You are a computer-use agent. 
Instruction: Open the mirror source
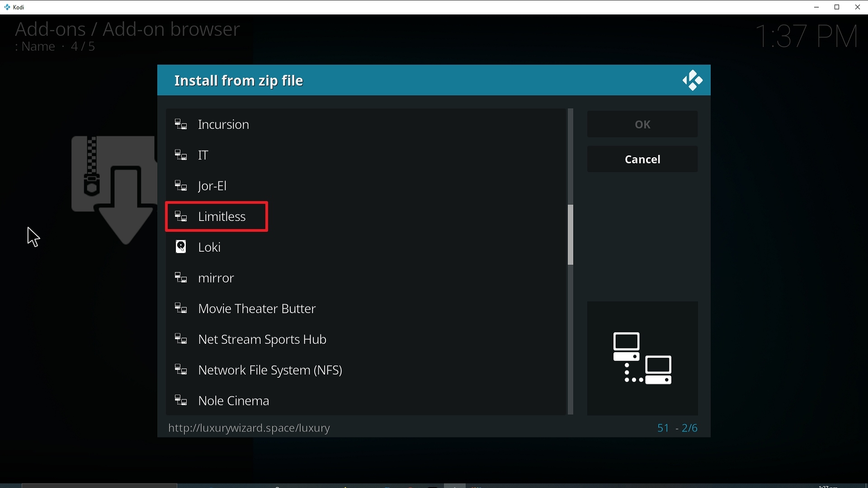(x=366, y=278)
